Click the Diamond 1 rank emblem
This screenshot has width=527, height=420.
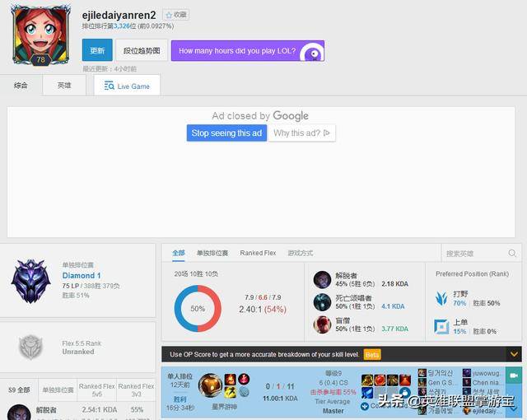click(30, 281)
